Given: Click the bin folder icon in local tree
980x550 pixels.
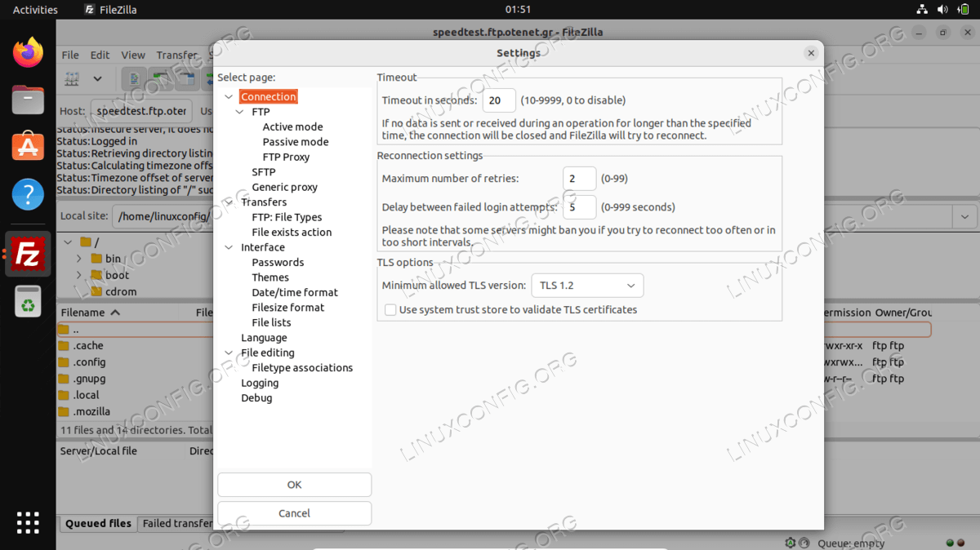Looking at the screenshot, I should click(96, 259).
